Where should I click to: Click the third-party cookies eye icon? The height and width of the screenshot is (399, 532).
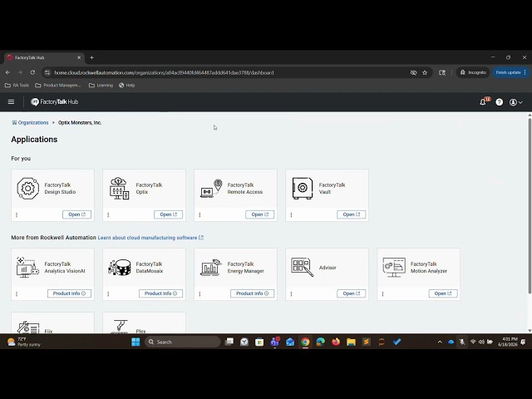point(413,72)
